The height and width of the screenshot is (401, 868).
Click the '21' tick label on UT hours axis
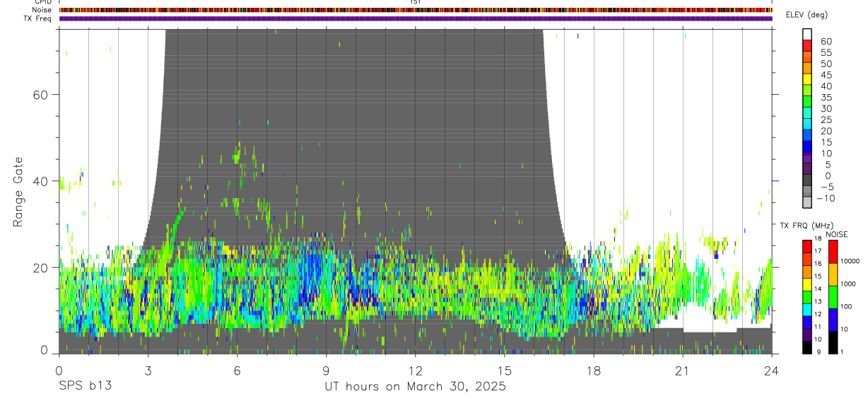[682, 371]
